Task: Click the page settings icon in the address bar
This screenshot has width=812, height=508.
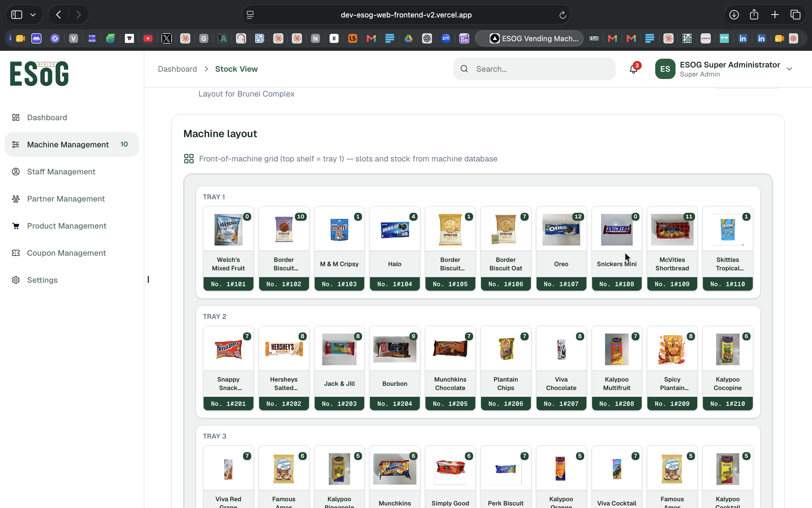Action: click(250, 15)
